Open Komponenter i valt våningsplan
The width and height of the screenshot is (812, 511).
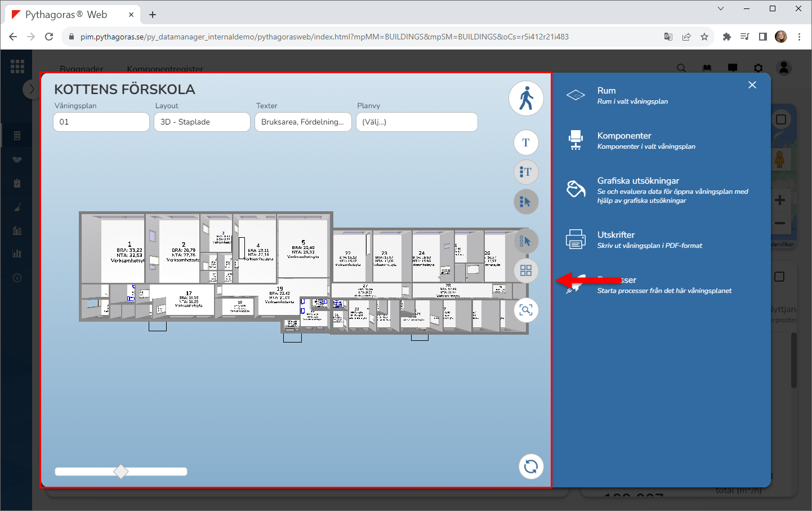[646, 146]
